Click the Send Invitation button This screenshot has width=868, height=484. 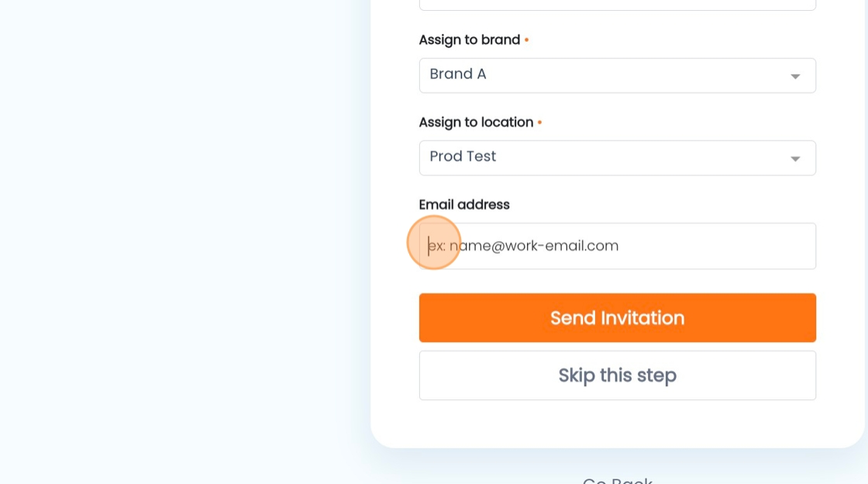tap(617, 317)
